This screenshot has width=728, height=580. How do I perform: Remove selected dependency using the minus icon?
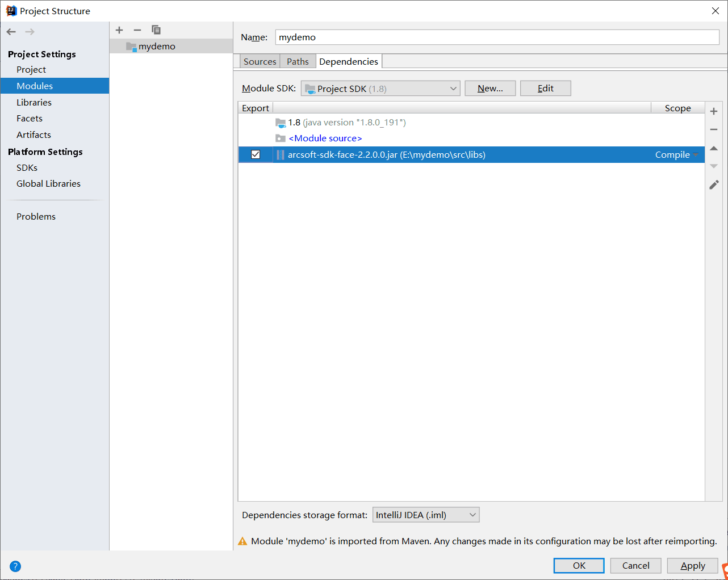coord(714,129)
